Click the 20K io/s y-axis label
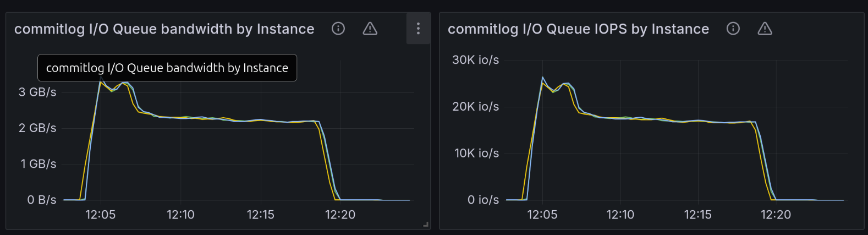This screenshot has width=868, height=235. click(x=475, y=106)
